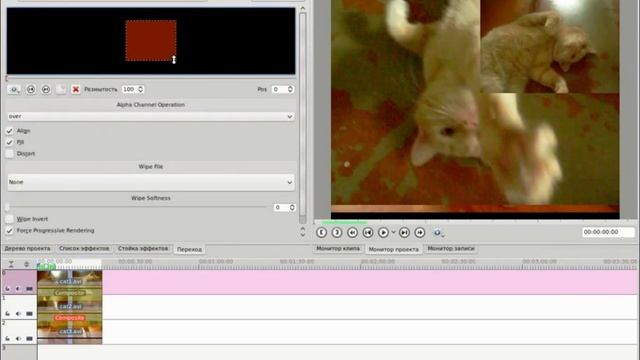Select the cat3.avi clip on track 2
640x360 pixels.
click(x=69, y=331)
